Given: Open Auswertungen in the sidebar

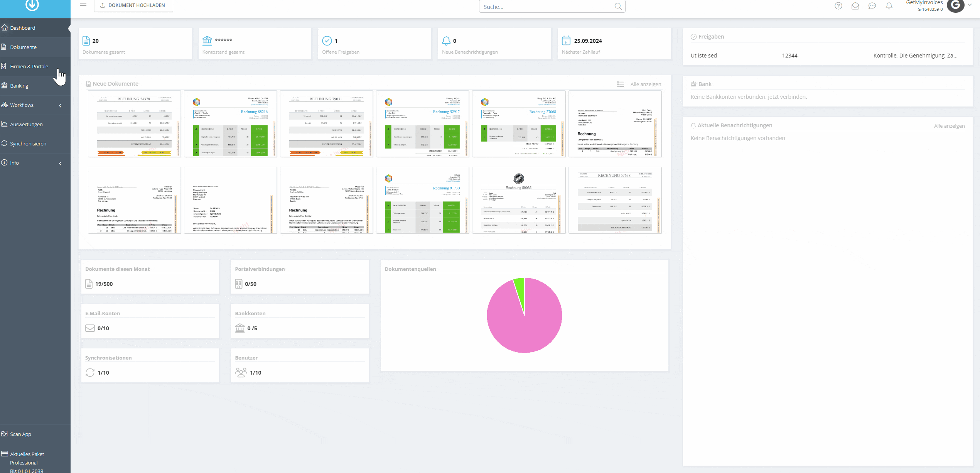Looking at the screenshot, I should coord(35,124).
